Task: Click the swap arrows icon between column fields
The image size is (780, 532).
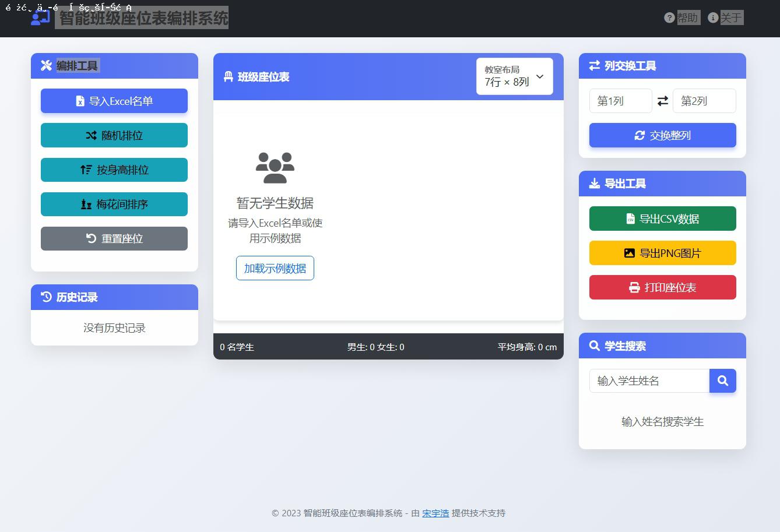Action: click(x=662, y=101)
